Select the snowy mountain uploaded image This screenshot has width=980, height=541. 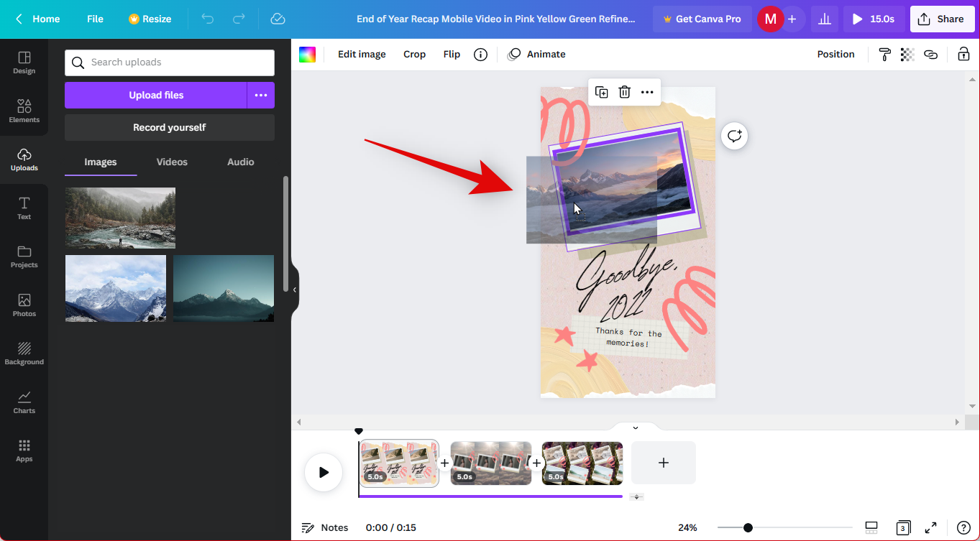coord(116,288)
